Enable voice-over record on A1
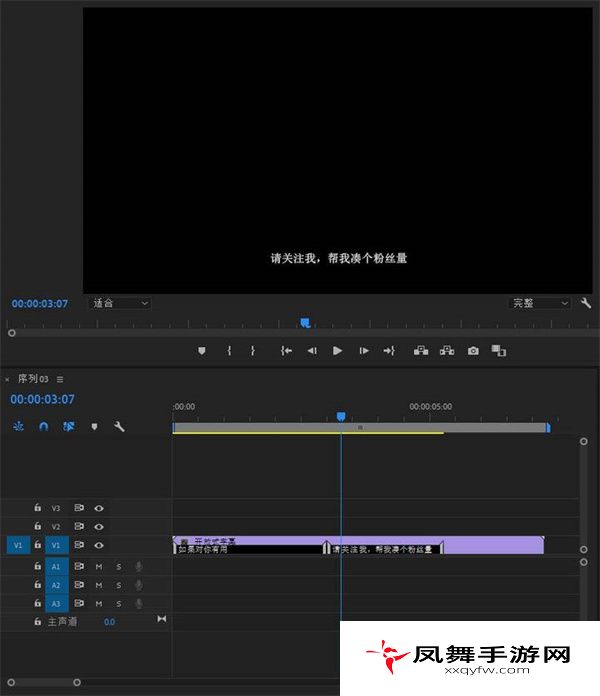The height and width of the screenshot is (696, 600). [139, 567]
